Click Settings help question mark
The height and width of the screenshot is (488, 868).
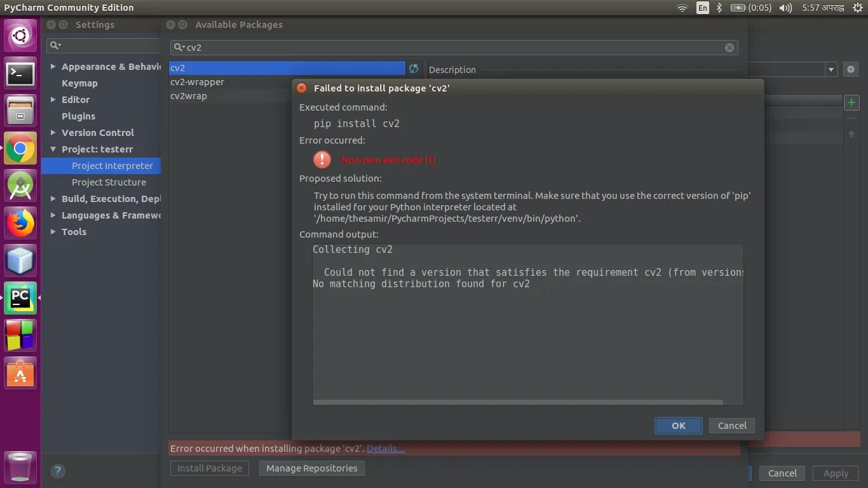pyautogui.click(x=58, y=471)
